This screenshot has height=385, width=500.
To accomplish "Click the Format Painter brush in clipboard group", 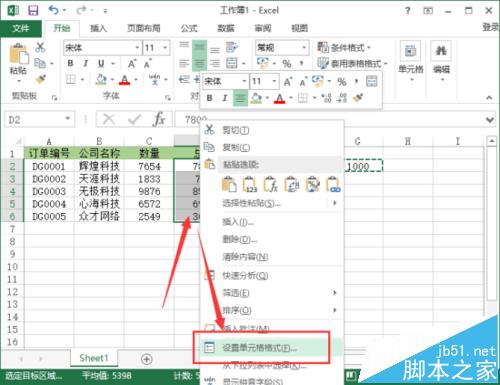I will click(41, 79).
